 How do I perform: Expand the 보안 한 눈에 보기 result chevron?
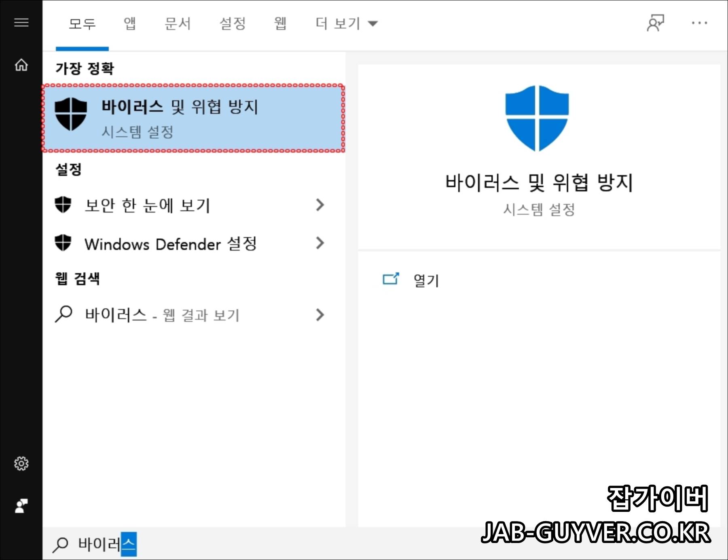[x=320, y=206]
